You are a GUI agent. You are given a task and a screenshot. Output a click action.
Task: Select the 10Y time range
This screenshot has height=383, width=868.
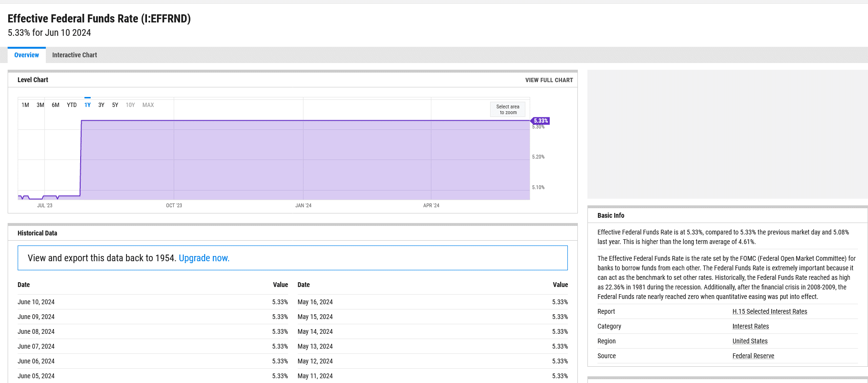[130, 105]
